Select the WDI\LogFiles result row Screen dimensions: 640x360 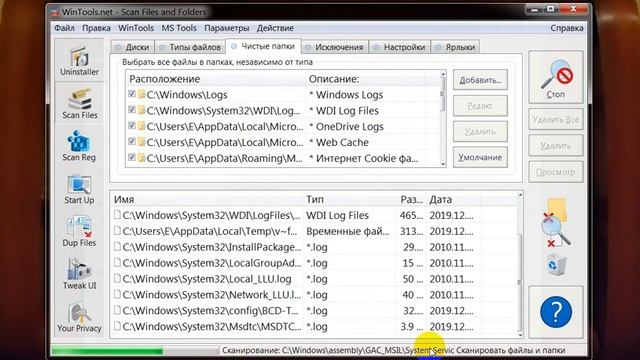pyautogui.click(x=314, y=215)
